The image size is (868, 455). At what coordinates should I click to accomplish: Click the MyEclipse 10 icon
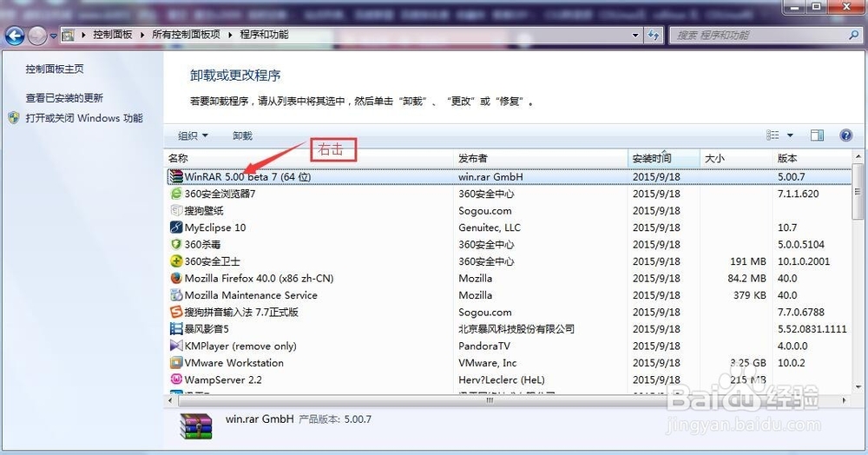pos(176,227)
